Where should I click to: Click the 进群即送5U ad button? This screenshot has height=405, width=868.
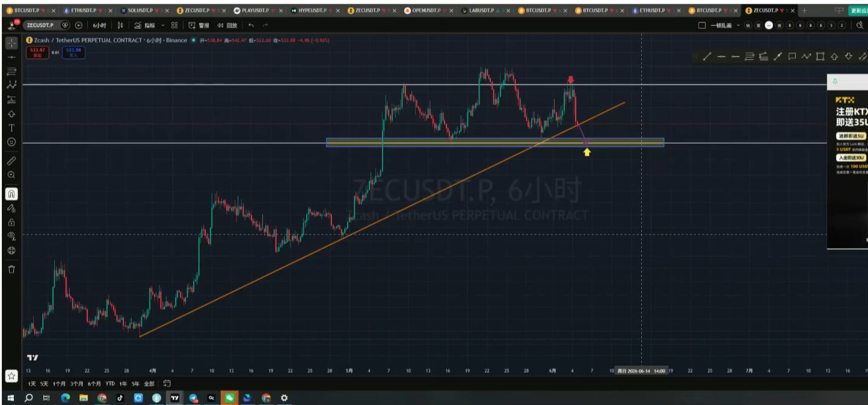pos(851,136)
